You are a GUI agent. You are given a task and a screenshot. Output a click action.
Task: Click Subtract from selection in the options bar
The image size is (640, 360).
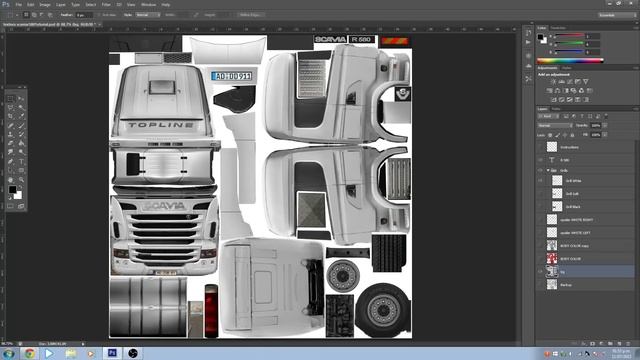42,15
